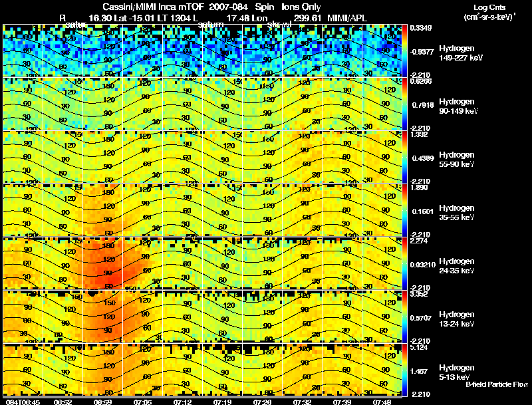The height and width of the screenshot is (405, 532).
Task: Click the 0.1601 colorbar midpoint value
Action: tap(423, 211)
